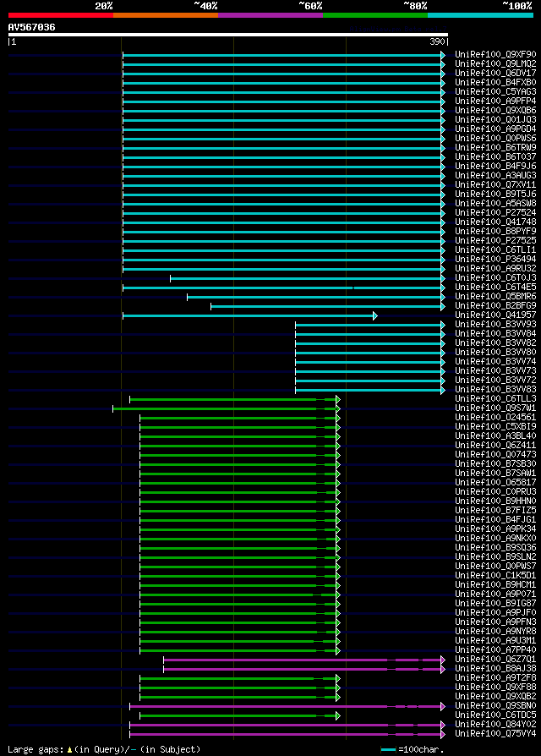Viewport: 541px width, 756px height.
Task: Select the UniRef100_B3VV74 label
Action: point(495,362)
